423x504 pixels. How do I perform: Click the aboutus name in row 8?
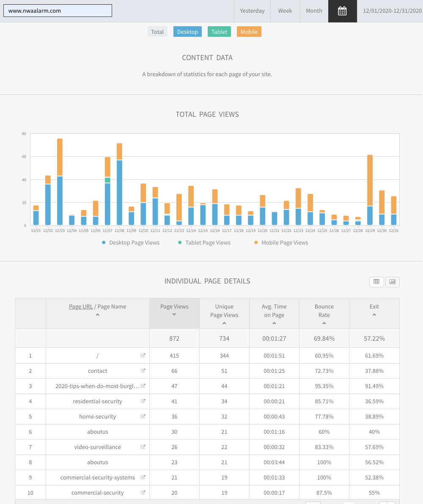(98, 462)
